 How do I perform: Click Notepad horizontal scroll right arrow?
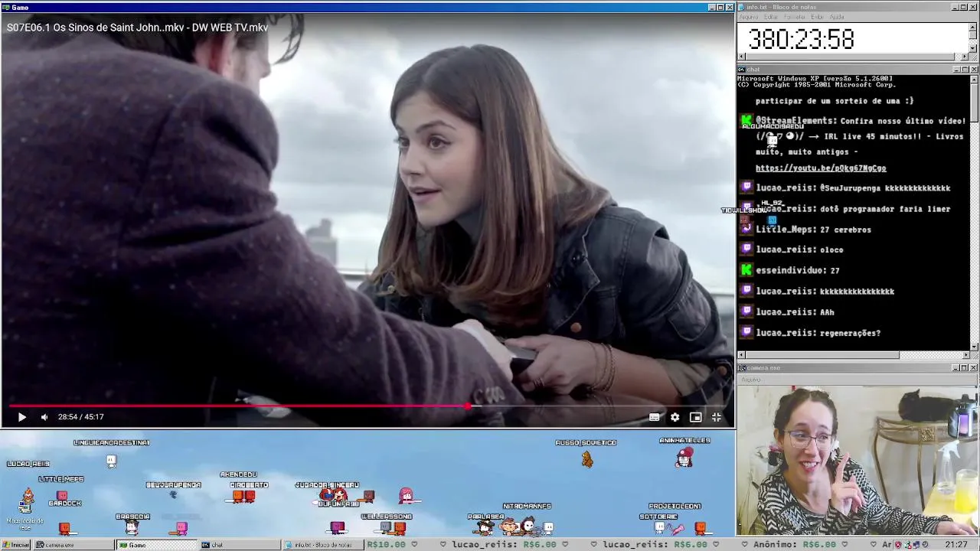pyautogui.click(x=965, y=57)
